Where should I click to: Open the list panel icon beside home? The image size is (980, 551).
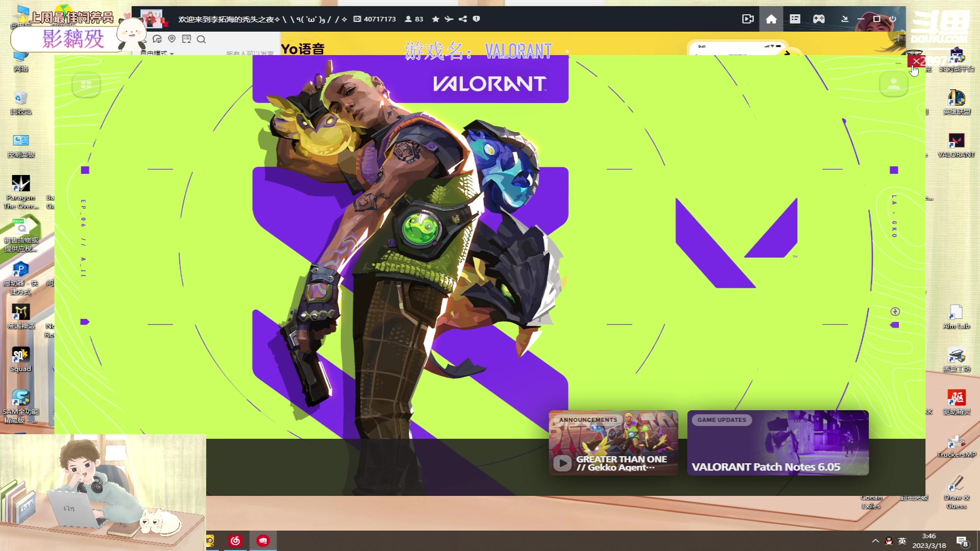pos(795,19)
